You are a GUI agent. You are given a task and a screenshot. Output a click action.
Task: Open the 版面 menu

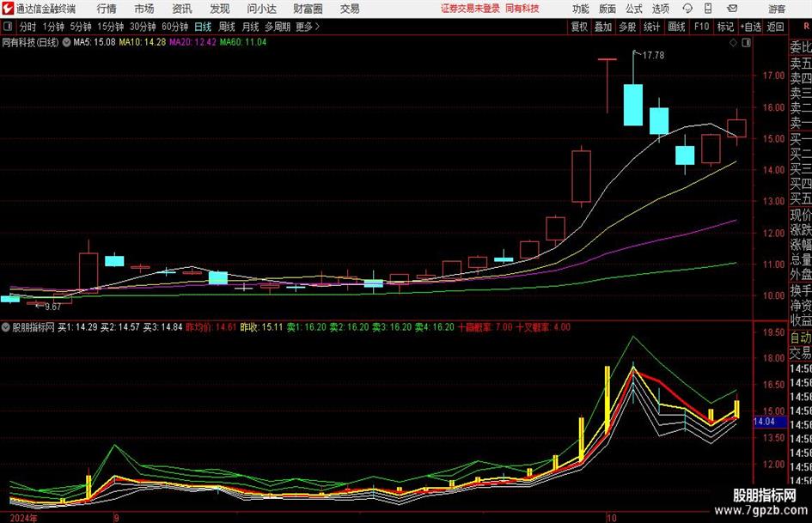coord(607,9)
